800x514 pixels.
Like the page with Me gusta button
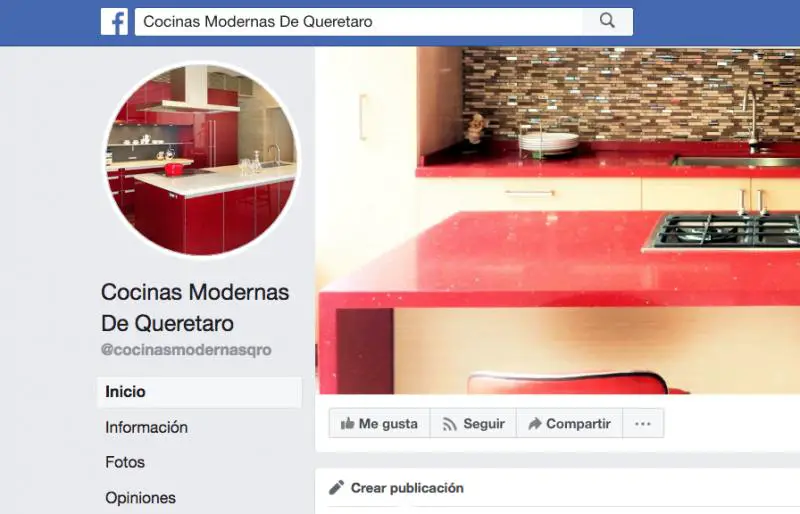click(x=380, y=423)
